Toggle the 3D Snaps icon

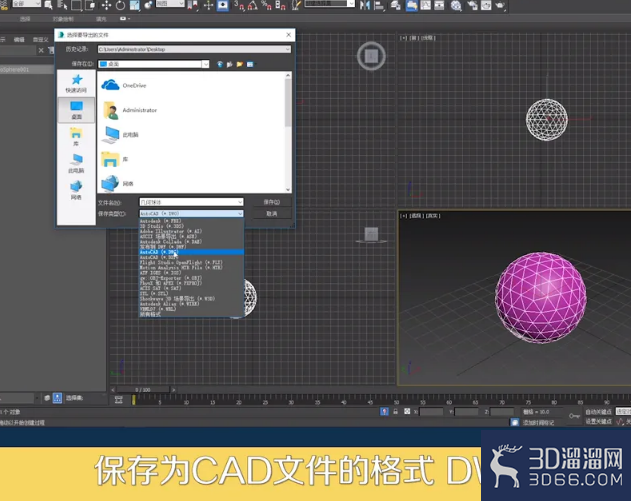(239, 5)
